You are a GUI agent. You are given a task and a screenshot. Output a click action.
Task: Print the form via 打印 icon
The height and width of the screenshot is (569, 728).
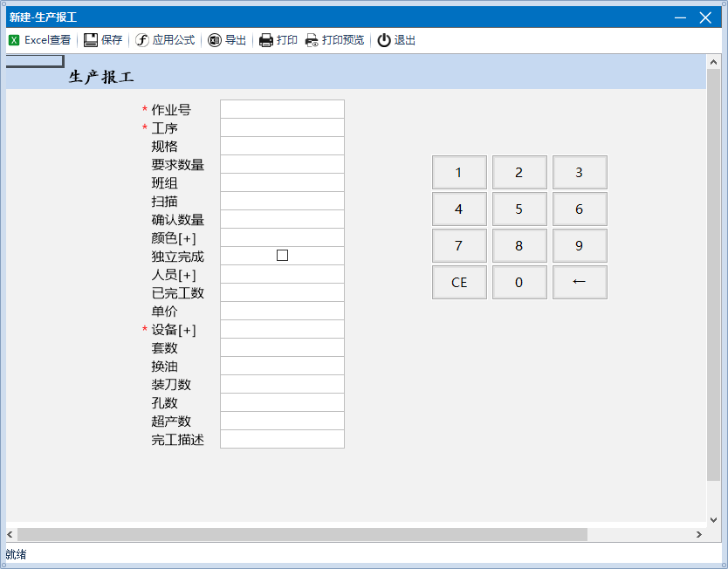266,40
